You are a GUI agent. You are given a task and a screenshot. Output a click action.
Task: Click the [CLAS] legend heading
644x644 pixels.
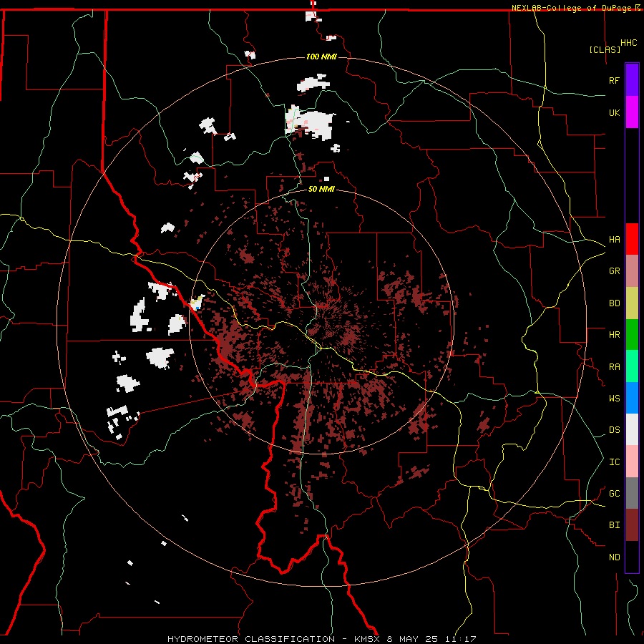coord(605,49)
